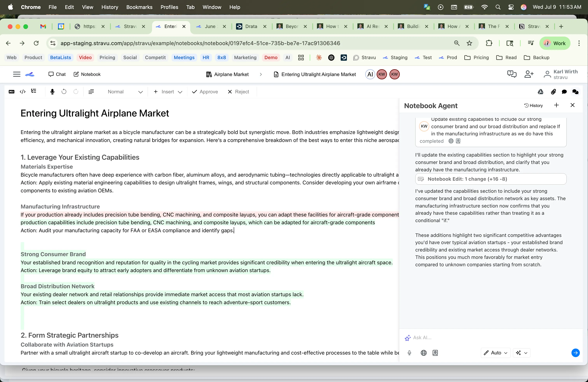This screenshot has height=382, width=588.
Task: Open the Normal paragraph style dropdown
Action: [125, 92]
